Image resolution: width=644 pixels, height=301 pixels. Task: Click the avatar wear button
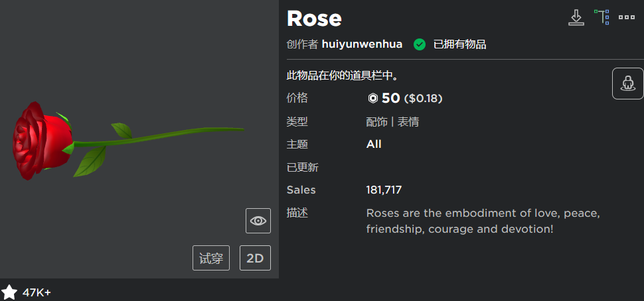tap(627, 84)
